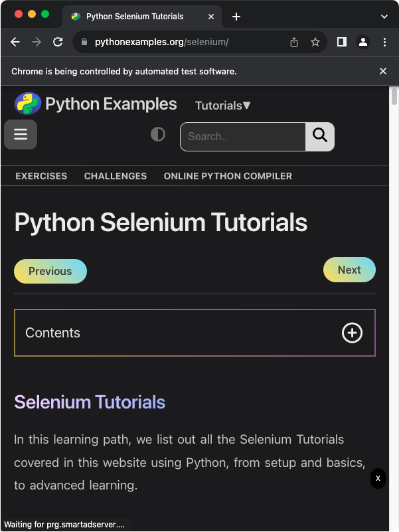Close the Python Selenium Tutorials tab
The image size is (399, 532).
pyautogui.click(x=211, y=17)
